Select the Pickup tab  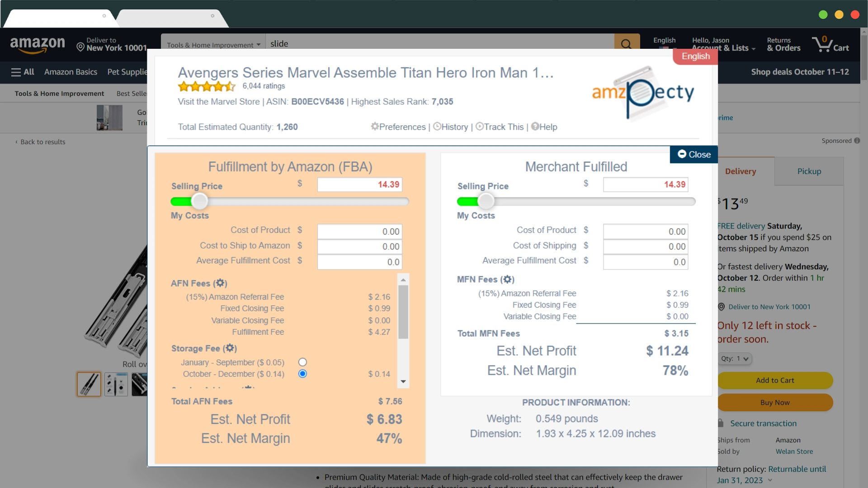(809, 171)
